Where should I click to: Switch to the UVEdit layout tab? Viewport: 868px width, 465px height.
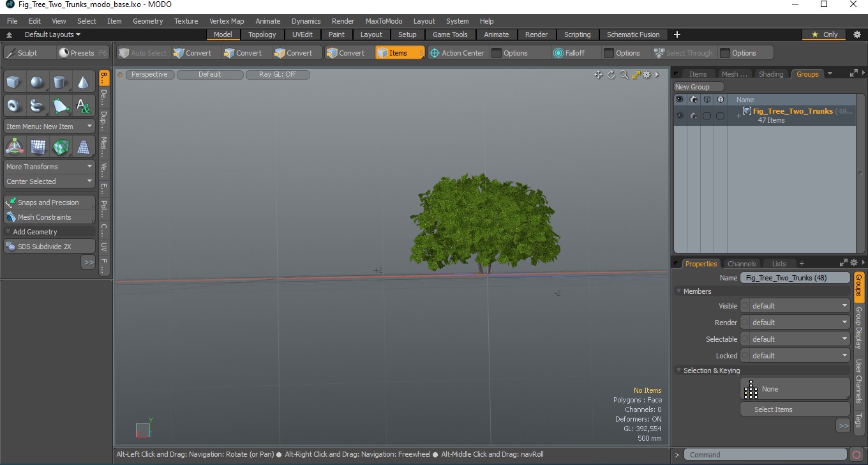303,34
